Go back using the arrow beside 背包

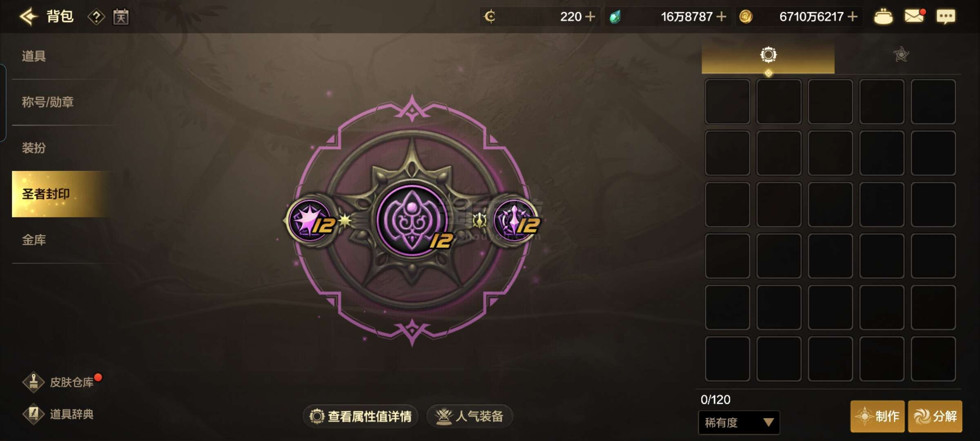click(29, 17)
